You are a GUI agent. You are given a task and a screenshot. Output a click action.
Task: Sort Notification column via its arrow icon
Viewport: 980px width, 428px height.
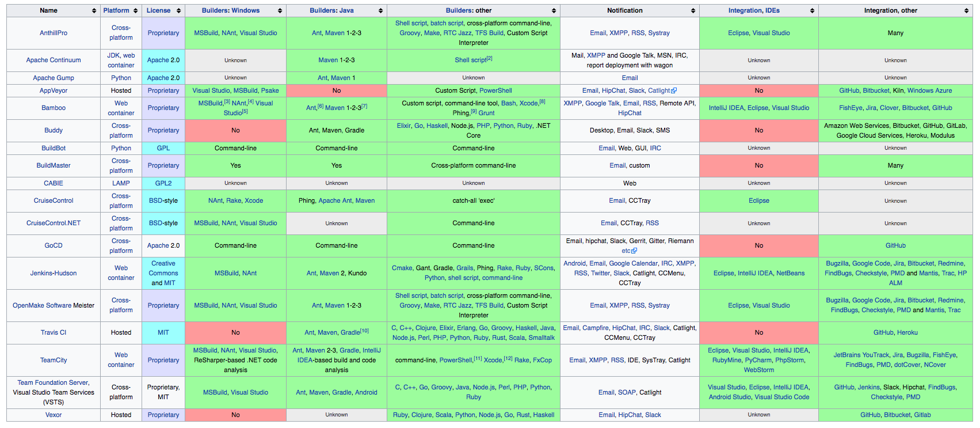click(x=693, y=11)
